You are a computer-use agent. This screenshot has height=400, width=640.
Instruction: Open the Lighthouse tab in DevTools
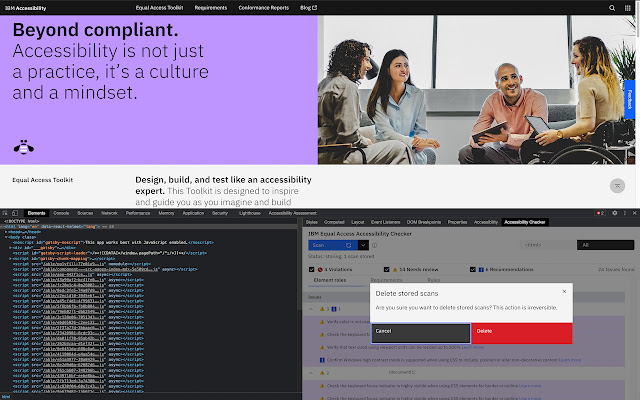point(250,213)
